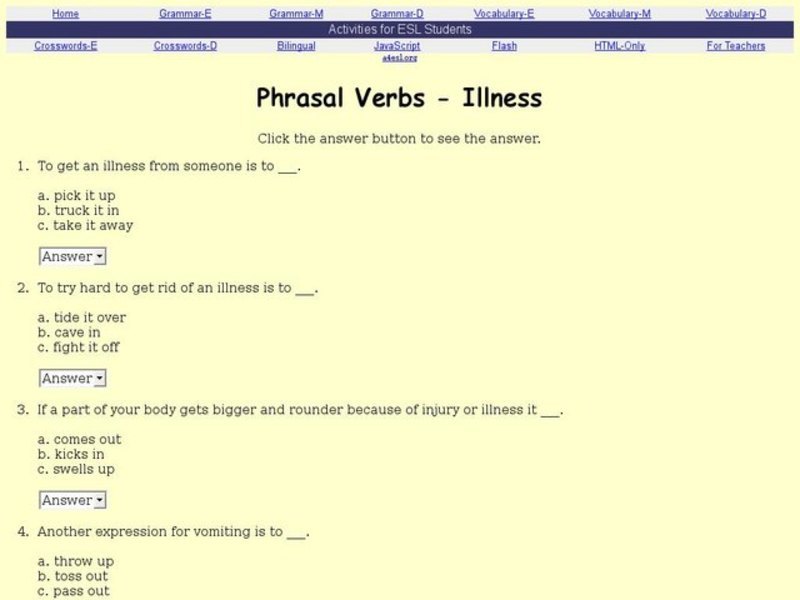Visit Crosswords-E activities
The image size is (800, 600).
(x=65, y=45)
